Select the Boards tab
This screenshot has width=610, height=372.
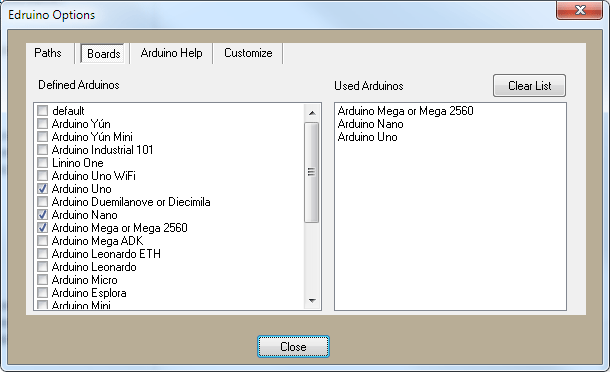click(x=103, y=54)
